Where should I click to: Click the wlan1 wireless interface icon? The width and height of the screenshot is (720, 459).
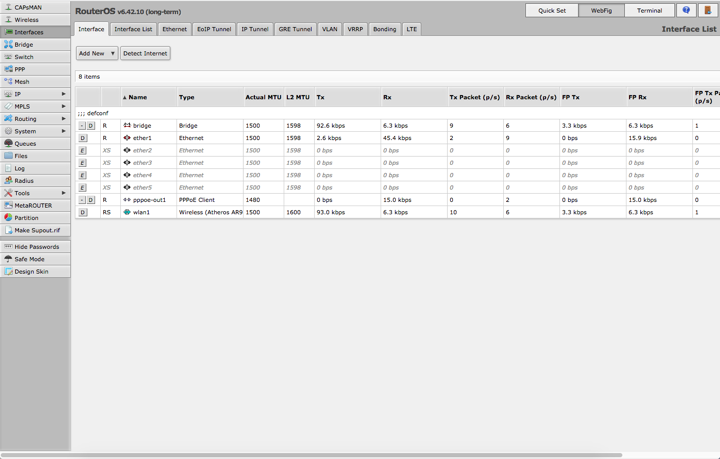(x=127, y=212)
